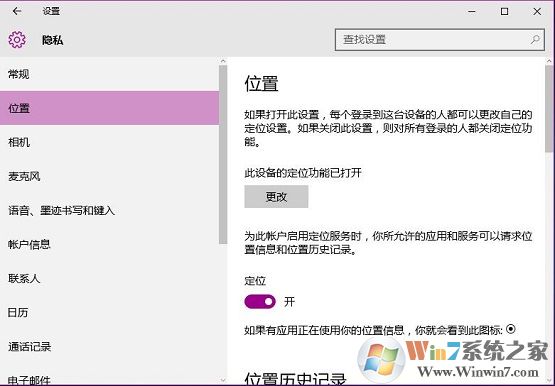
Task: Minimize the 设置 window
Action: 472,11
